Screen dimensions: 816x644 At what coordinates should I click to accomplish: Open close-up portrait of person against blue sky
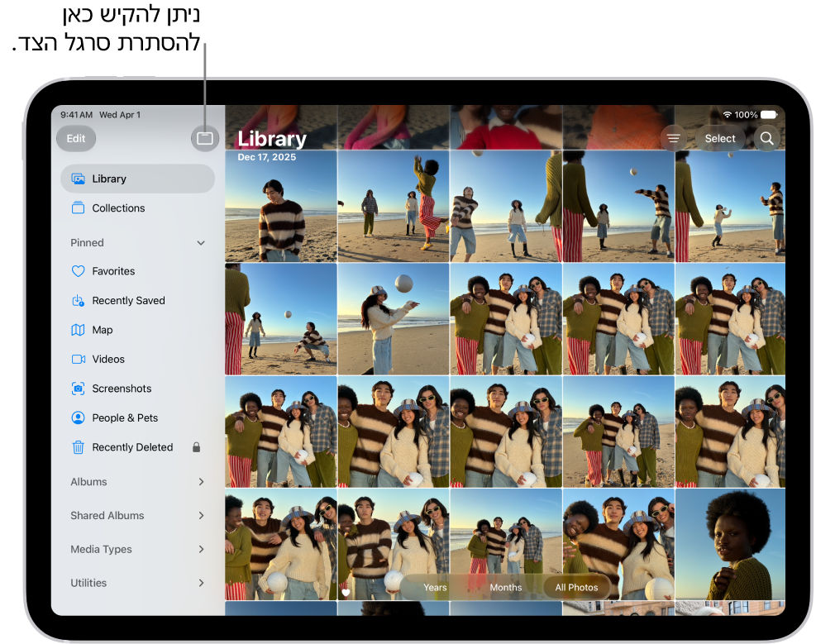click(730, 544)
